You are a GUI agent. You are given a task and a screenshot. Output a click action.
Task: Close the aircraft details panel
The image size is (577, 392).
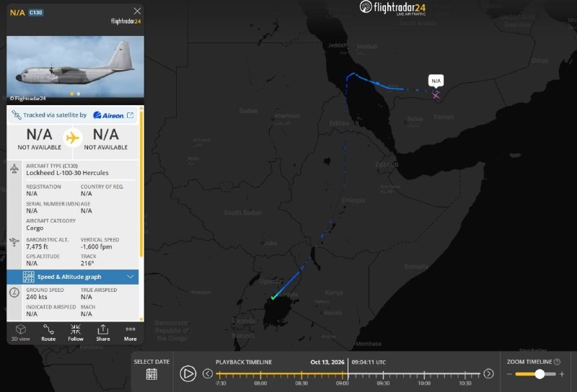point(137,11)
